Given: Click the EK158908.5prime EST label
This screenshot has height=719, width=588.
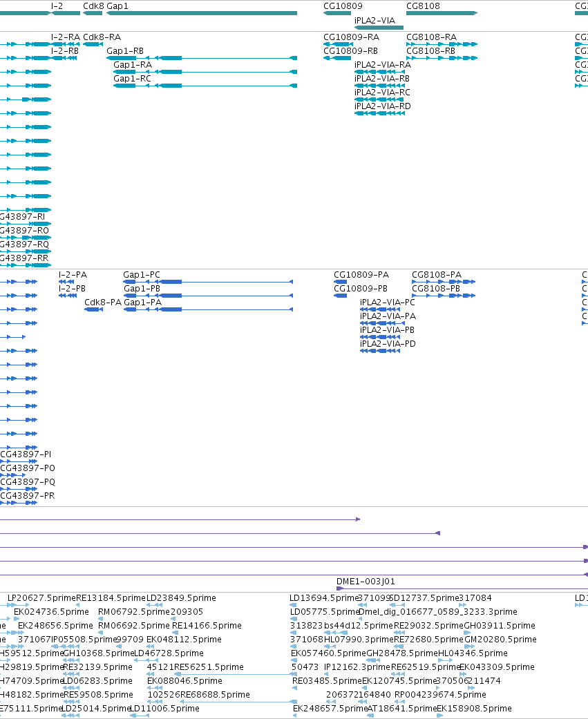Looking at the screenshot, I should click(474, 708).
